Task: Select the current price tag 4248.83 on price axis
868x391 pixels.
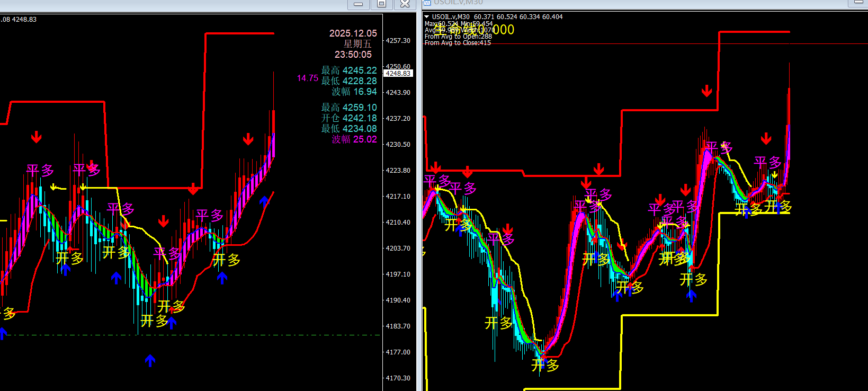Action: pos(398,74)
